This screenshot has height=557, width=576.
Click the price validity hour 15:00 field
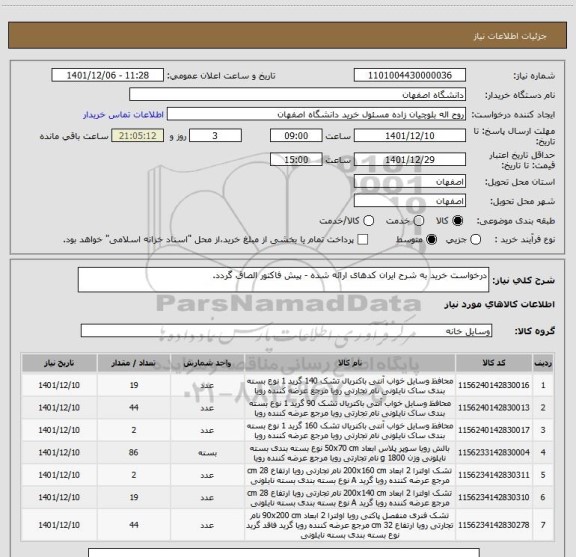coord(296,159)
